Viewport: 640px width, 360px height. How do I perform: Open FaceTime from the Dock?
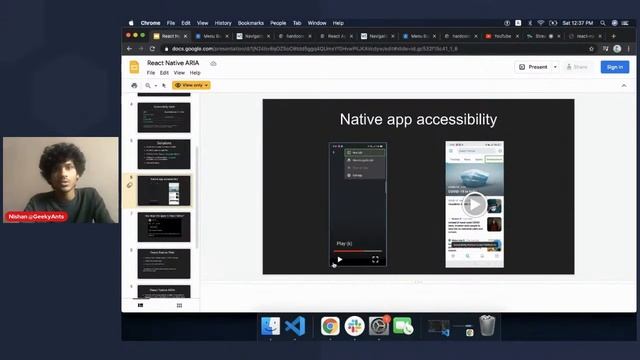pyautogui.click(x=403, y=326)
